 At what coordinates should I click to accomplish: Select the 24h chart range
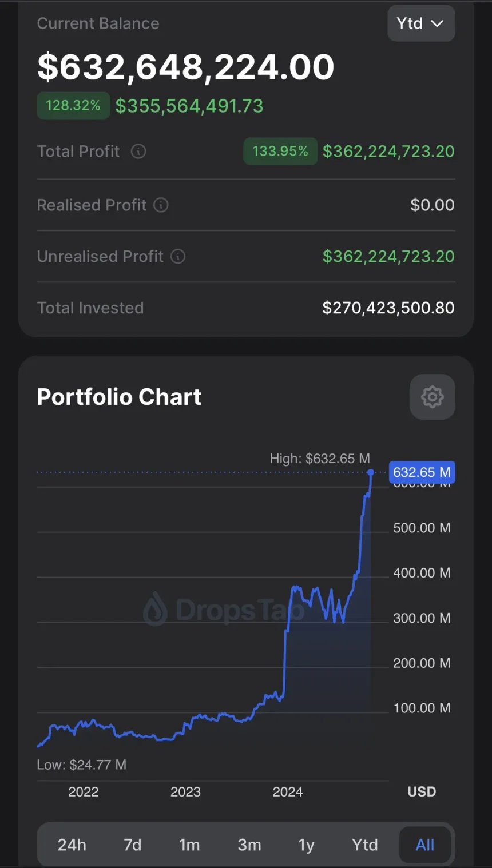[x=72, y=845]
